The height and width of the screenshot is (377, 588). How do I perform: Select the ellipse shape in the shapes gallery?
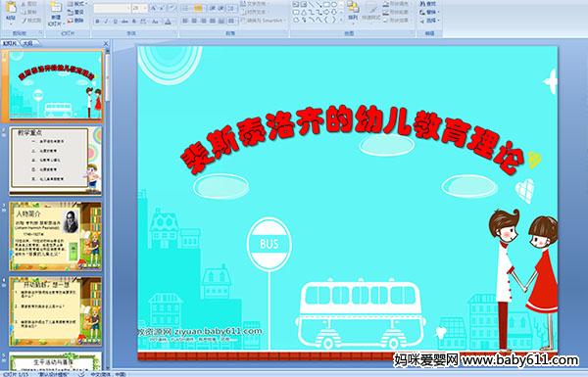pos(334,5)
